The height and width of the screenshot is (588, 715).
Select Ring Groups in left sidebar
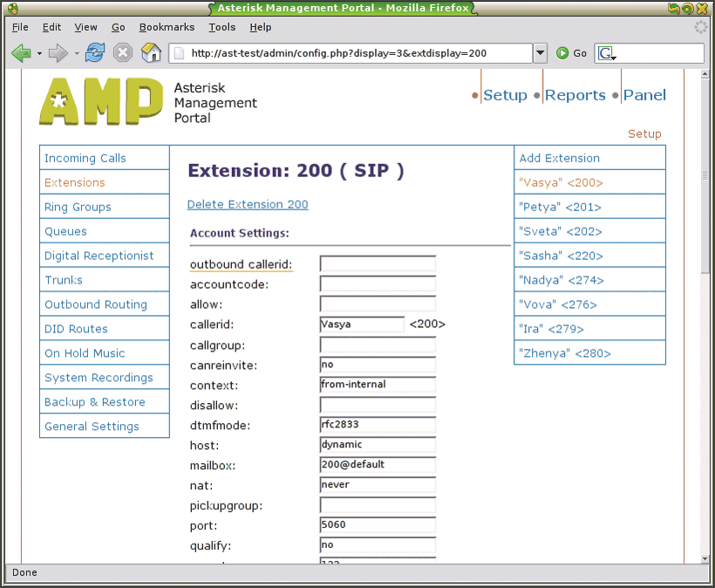pos(78,207)
